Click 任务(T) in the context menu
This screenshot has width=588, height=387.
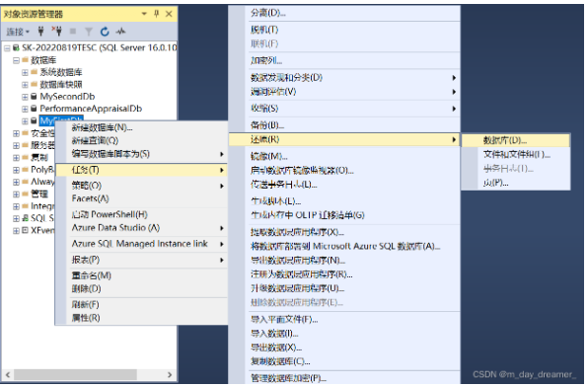(x=141, y=170)
